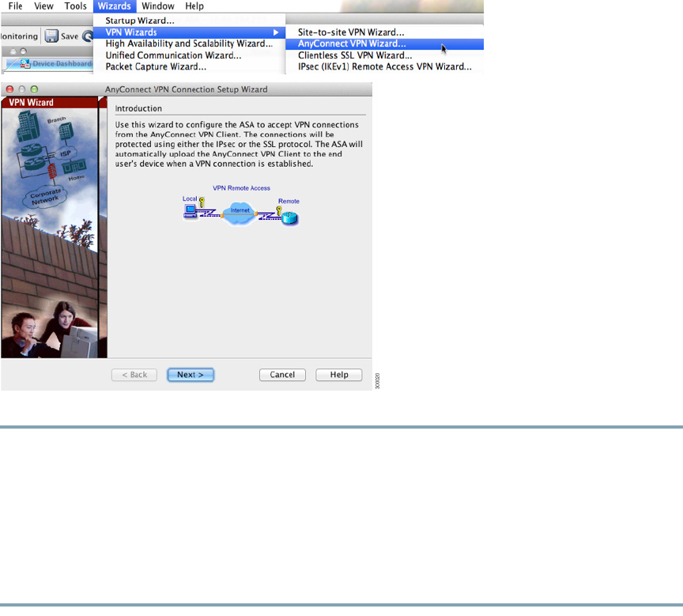This screenshot has height=616, width=683.
Task: Click the Save floppy disk icon
Action: [51, 36]
